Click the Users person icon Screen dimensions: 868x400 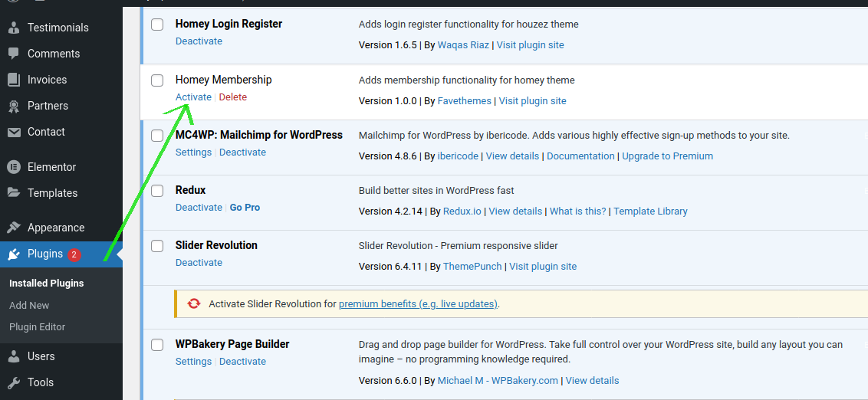click(14, 356)
